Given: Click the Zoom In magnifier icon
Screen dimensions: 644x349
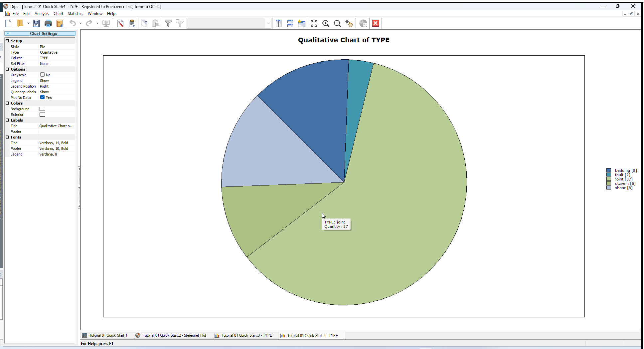Looking at the screenshot, I should [326, 23].
